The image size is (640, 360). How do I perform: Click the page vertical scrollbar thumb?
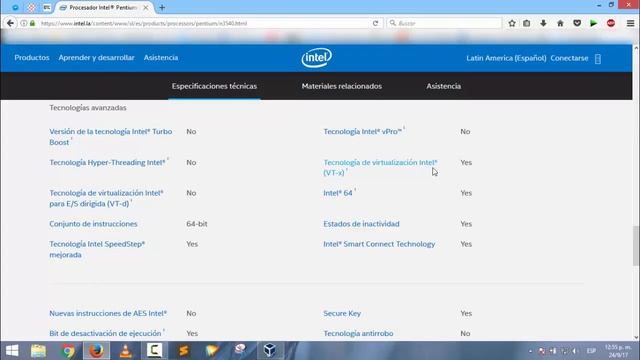tap(636, 245)
